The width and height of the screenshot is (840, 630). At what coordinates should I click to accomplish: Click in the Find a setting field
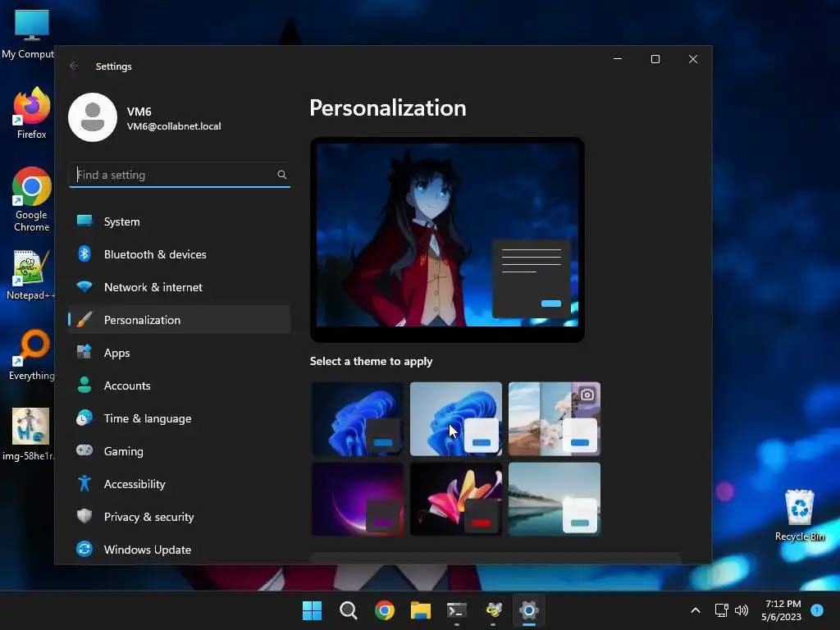[180, 175]
